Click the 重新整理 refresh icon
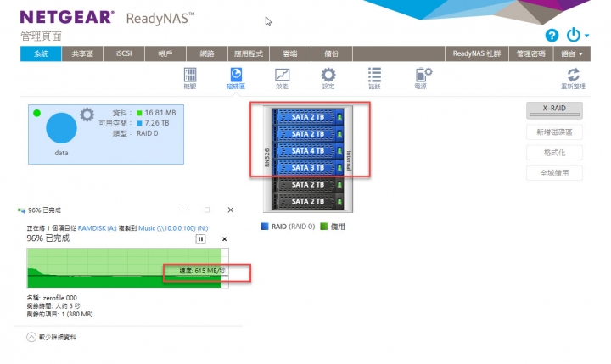 coord(573,78)
